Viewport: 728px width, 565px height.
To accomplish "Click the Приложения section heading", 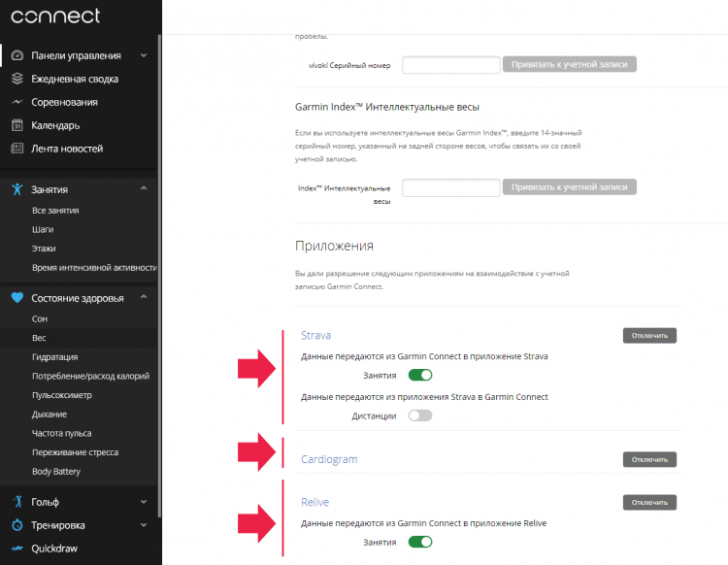I will click(x=334, y=246).
